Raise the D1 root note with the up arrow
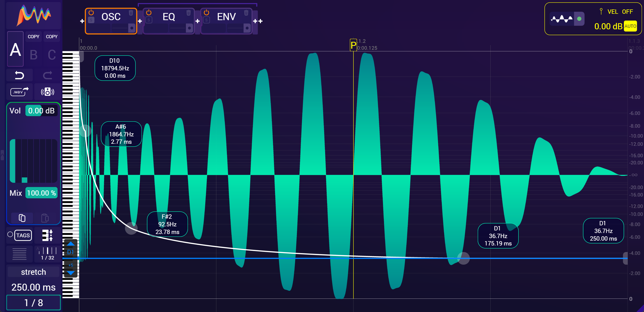The width and height of the screenshot is (644, 312). (x=71, y=244)
